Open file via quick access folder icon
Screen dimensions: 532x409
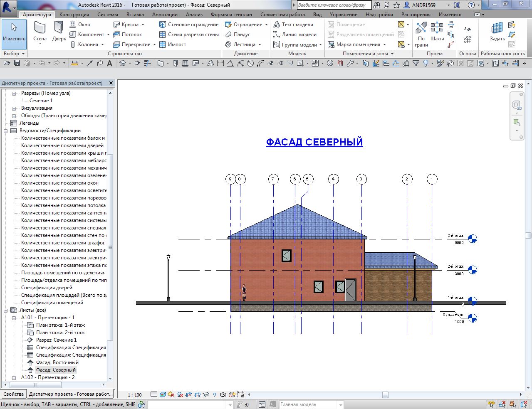pyautogui.click(x=7, y=63)
